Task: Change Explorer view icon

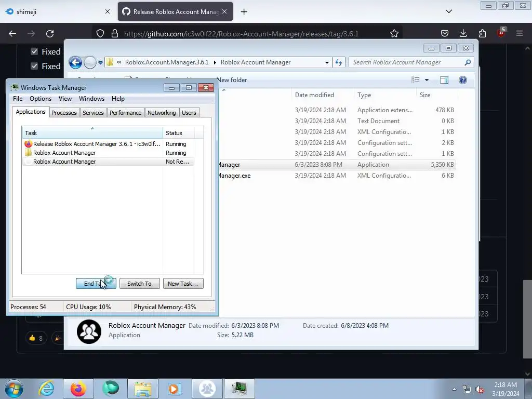Action: tap(416, 80)
